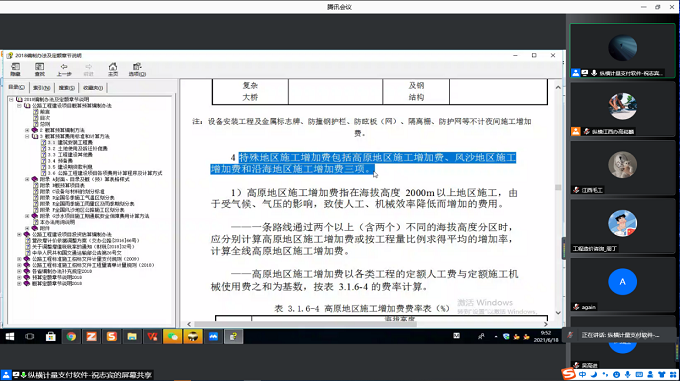Click the document's horizontal scrollbar thumb
The image size is (680, 381).
click(305, 324)
